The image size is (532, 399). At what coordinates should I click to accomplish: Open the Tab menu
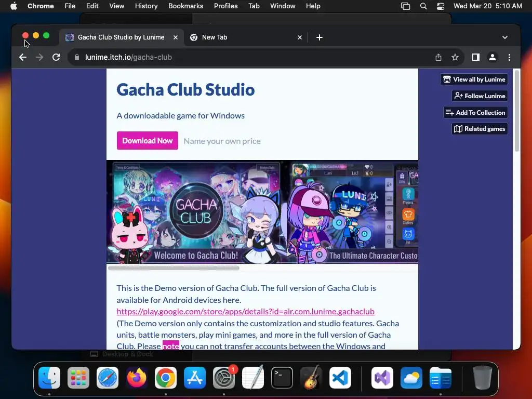click(x=254, y=6)
